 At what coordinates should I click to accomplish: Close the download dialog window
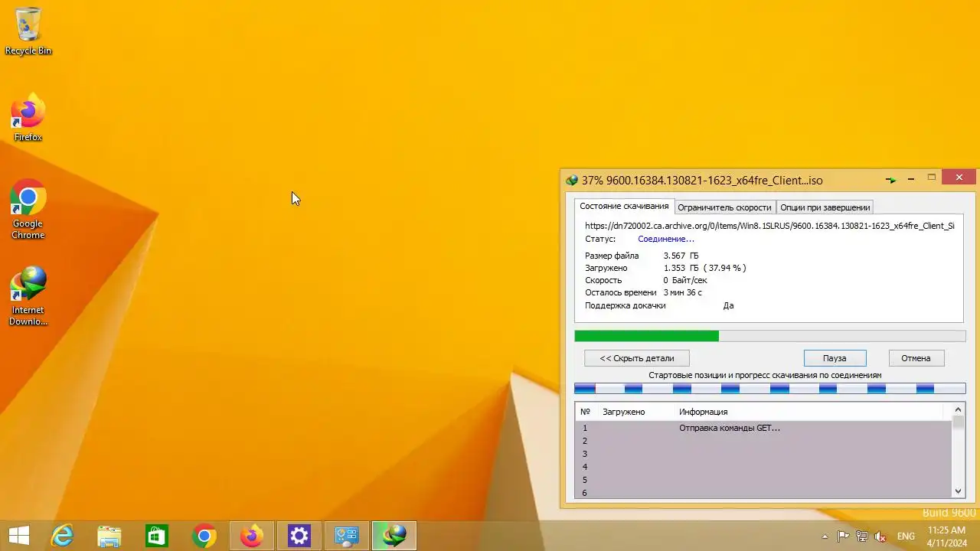pos(959,178)
